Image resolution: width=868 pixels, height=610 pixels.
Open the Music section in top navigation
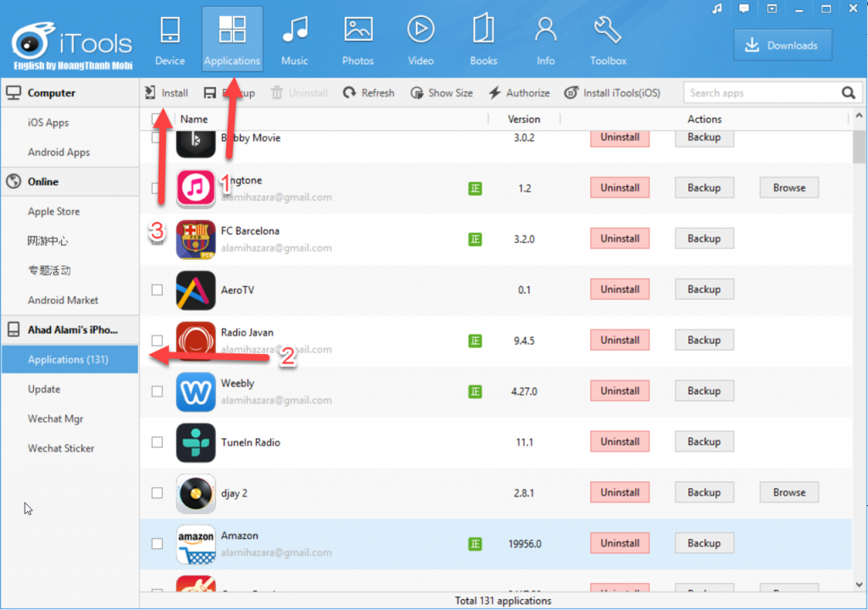point(294,40)
